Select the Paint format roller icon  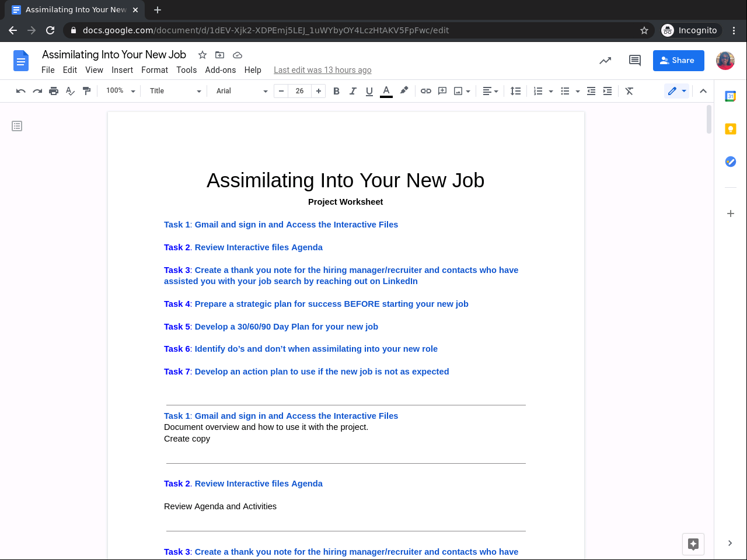pos(86,91)
